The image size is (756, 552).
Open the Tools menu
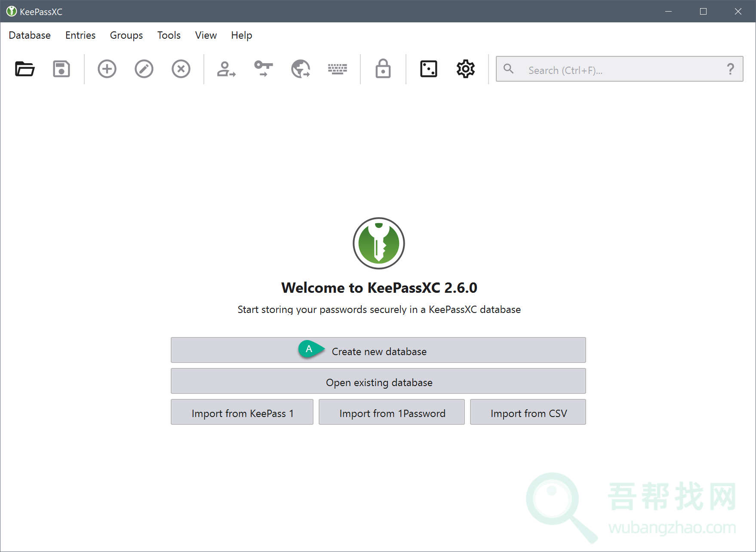169,35
